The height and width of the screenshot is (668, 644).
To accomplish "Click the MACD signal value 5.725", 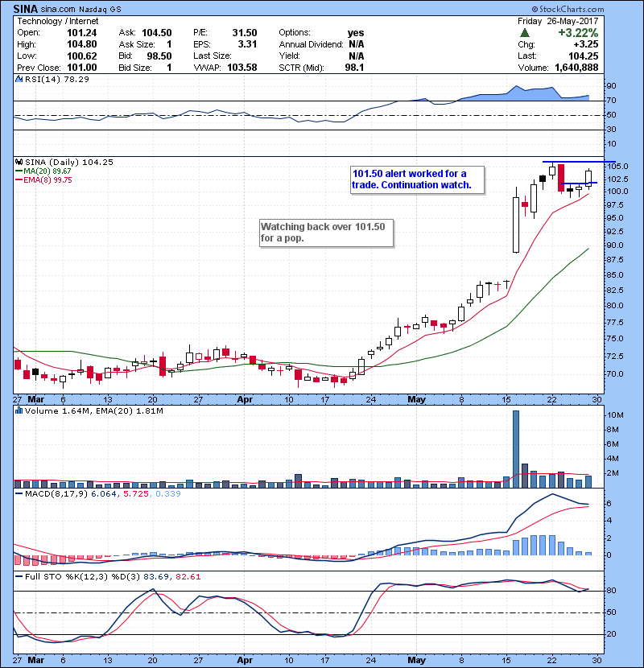I will [136, 494].
